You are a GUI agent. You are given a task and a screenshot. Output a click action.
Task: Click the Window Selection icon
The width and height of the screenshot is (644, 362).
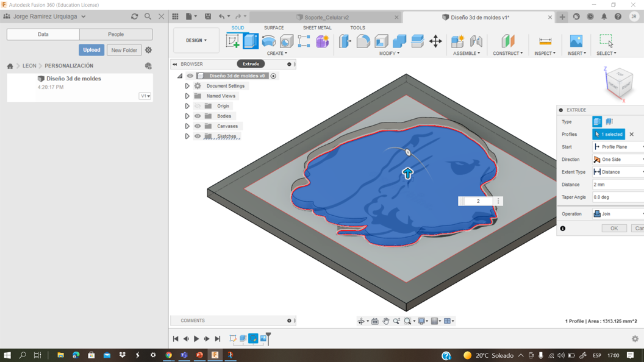coord(606,41)
